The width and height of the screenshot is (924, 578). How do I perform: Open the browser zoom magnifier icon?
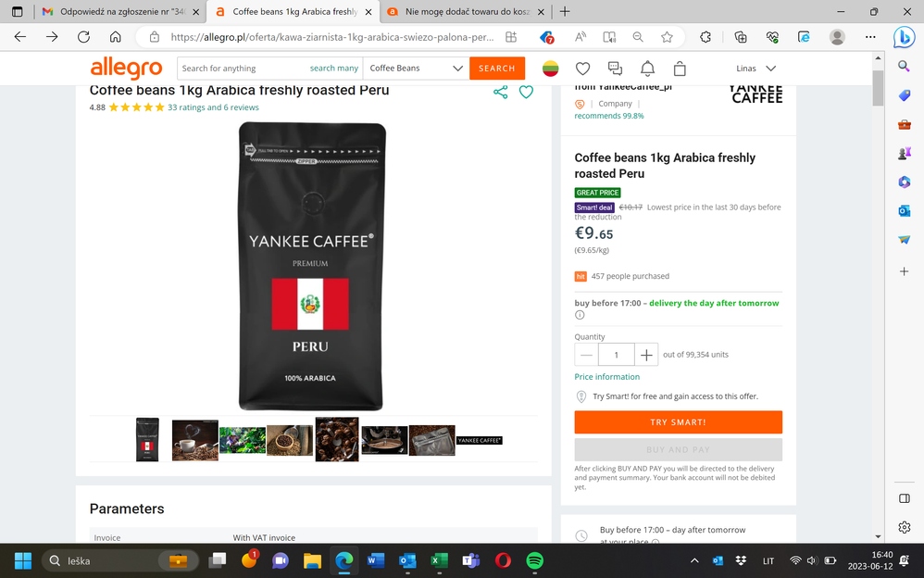click(638, 37)
